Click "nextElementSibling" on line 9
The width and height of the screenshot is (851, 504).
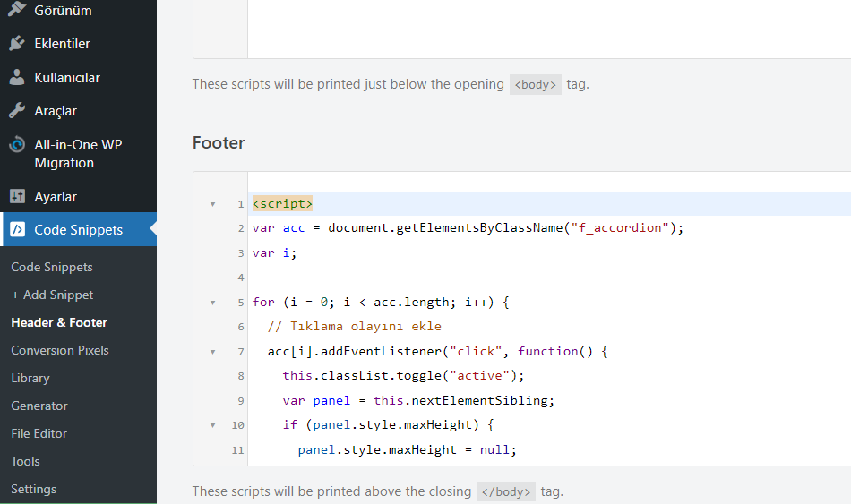click(480, 400)
